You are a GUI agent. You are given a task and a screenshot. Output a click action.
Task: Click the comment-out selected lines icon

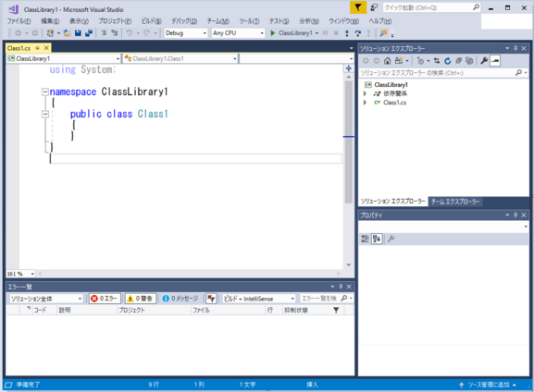[x=104, y=33]
